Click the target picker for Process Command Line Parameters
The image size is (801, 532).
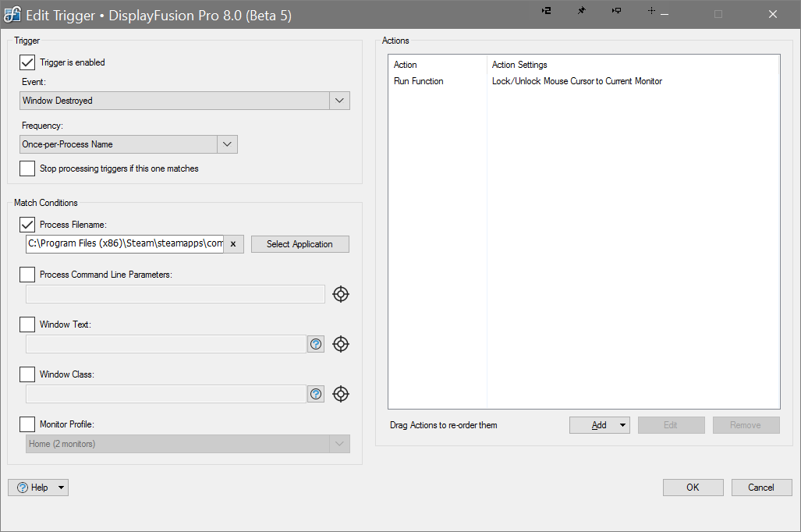pos(341,294)
